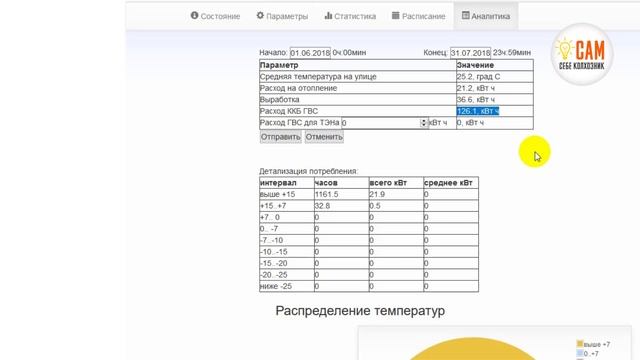Open the Статистика tab
640x360 pixels.
coord(350,16)
